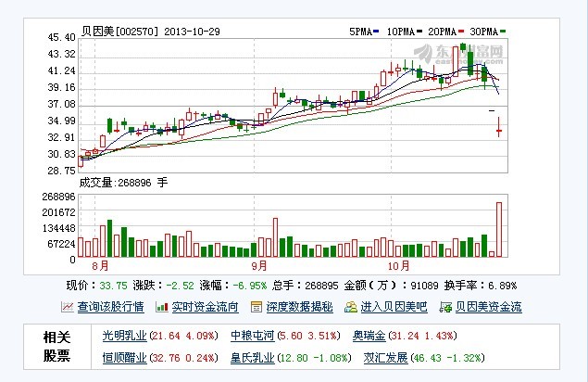Screen dimensions: 588x382
Task: Open the 贝因美资金流 link
Action: point(489,307)
